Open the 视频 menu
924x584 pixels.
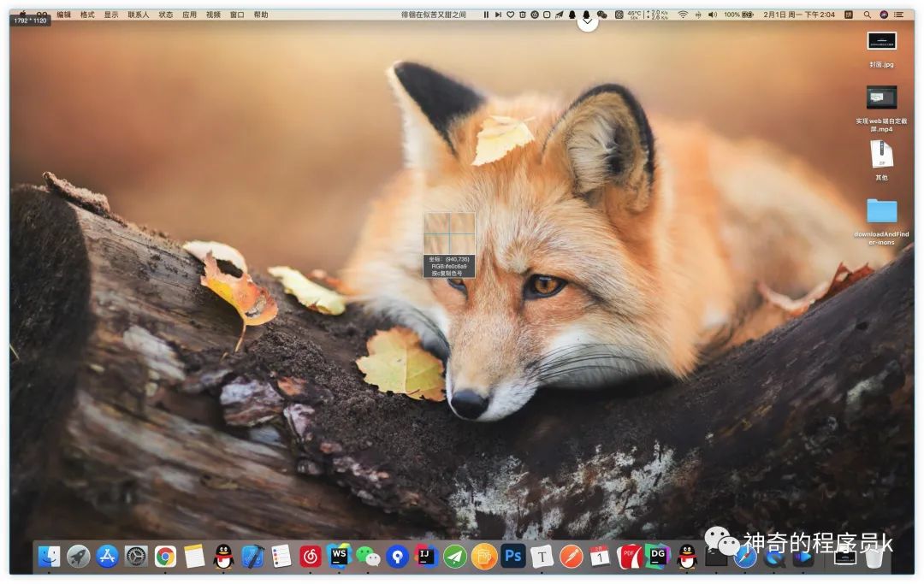(x=213, y=15)
